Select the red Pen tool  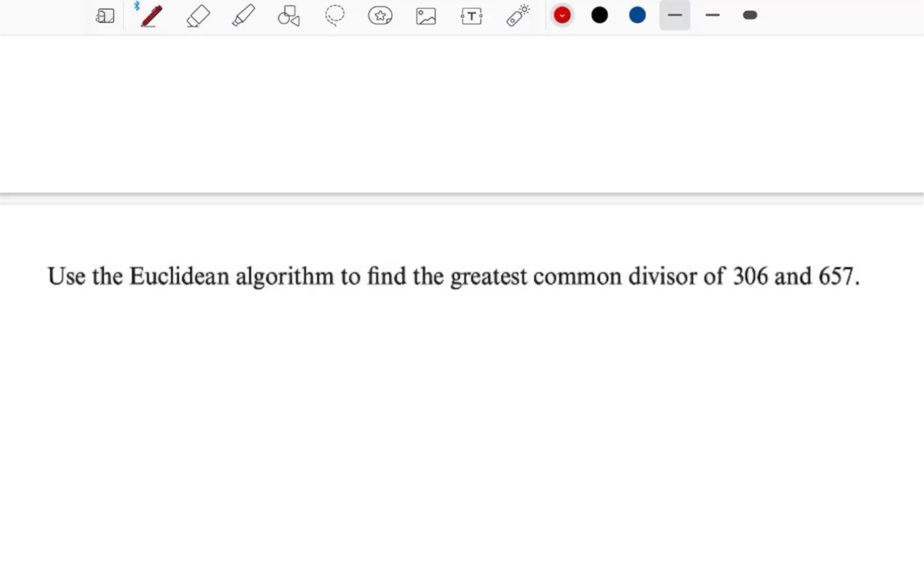[x=151, y=16]
